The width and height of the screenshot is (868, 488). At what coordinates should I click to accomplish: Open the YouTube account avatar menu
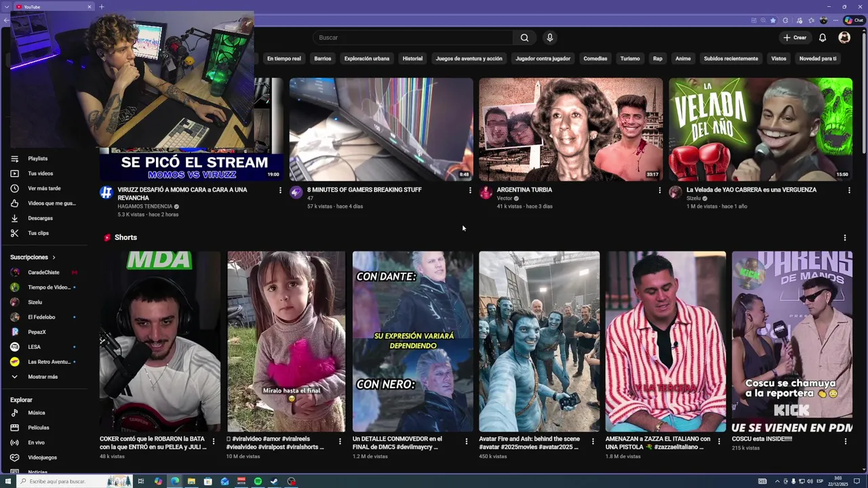click(x=844, y=38)
